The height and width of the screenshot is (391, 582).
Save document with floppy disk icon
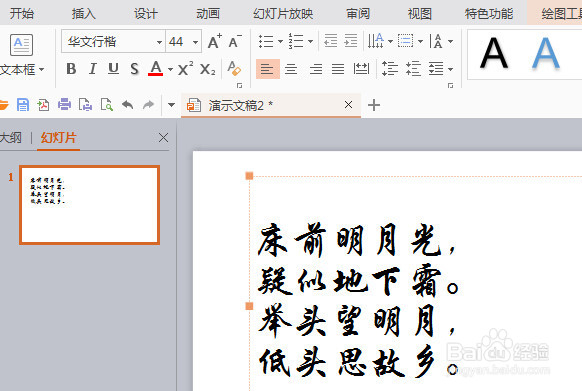[23, 105]
